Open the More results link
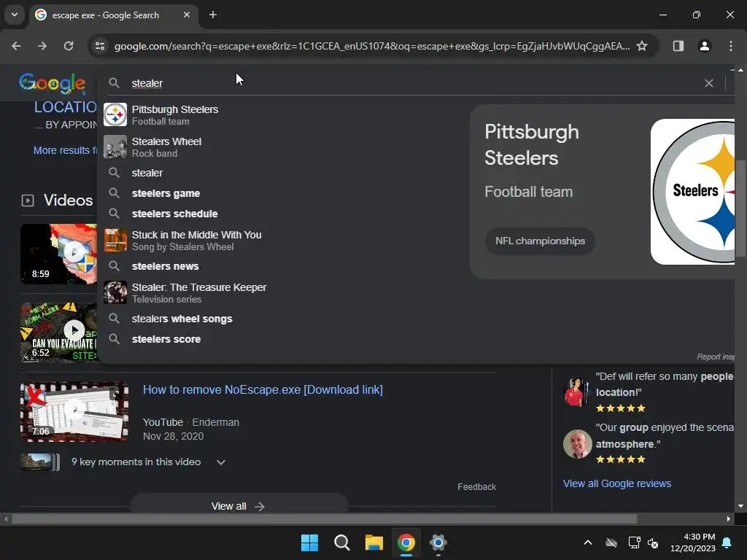 click(x=65, y=150)
